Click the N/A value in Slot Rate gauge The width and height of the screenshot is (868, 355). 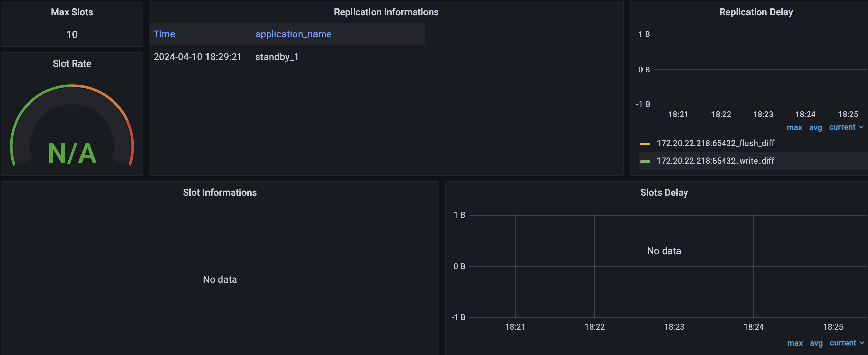tap(72, 153)
